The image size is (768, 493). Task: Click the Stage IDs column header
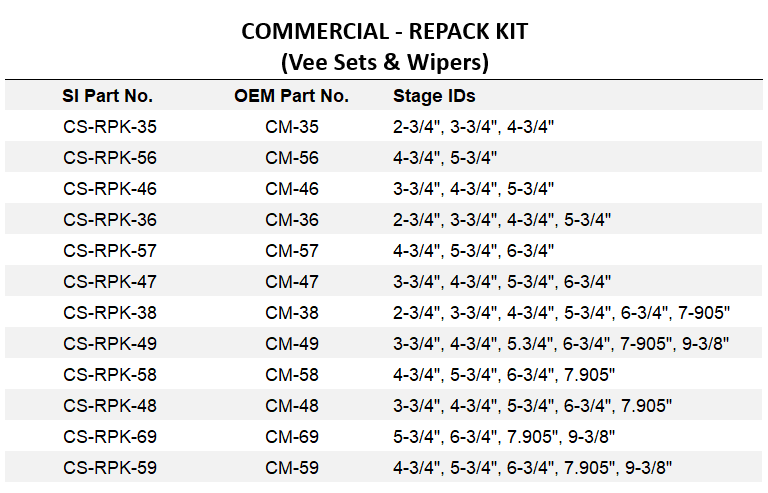[x=434, y=96]
